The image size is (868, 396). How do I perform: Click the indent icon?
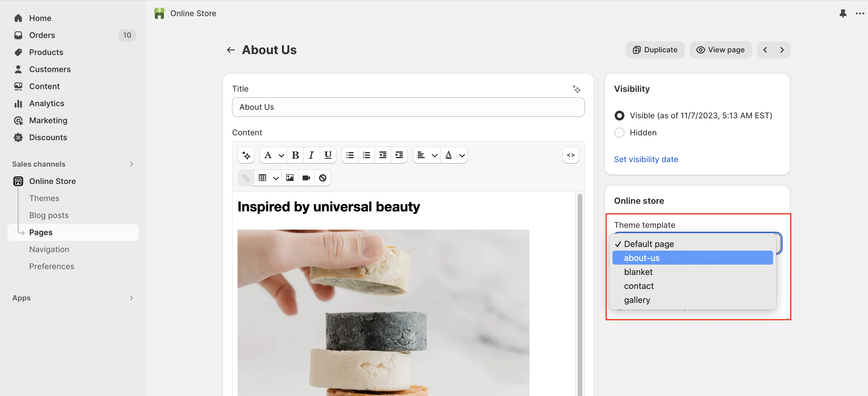point(399,155)
